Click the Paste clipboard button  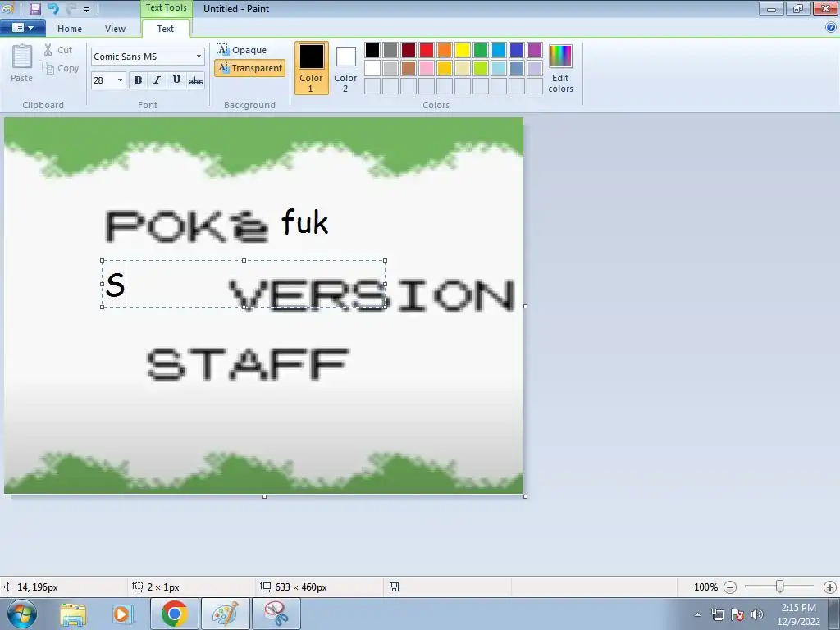(x=22, y=63)
